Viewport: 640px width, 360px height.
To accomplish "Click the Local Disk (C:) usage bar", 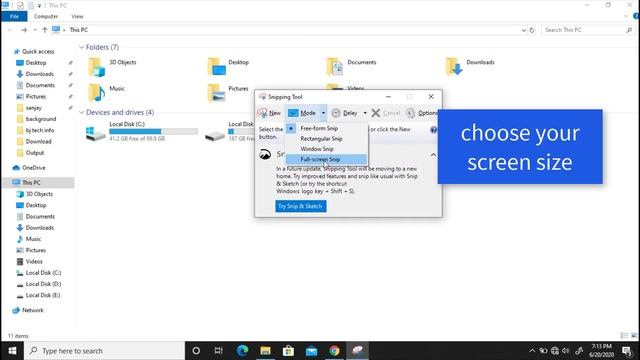I will tap(153, 131).
